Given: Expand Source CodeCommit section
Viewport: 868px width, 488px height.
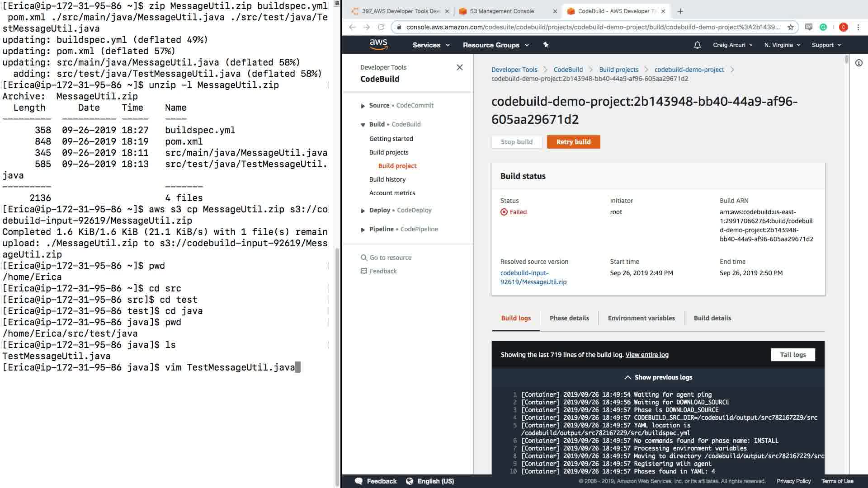Looking at the screenshot, I should 363,106.
